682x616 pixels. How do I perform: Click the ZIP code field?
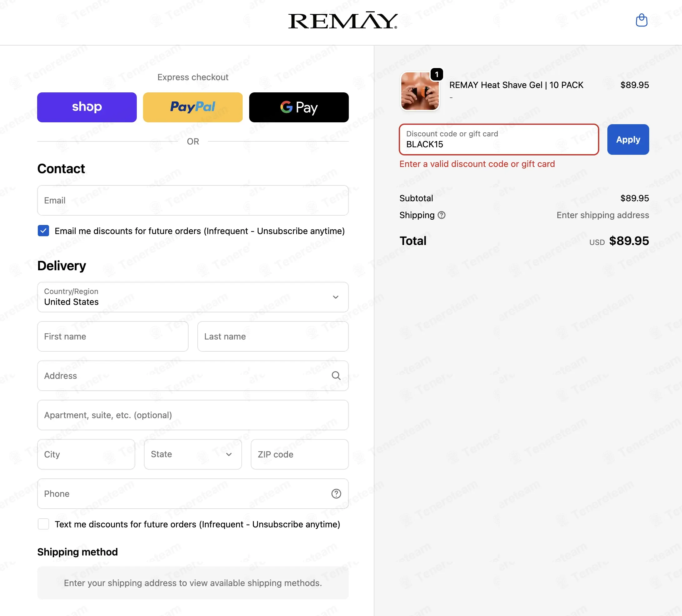[300, 454]
